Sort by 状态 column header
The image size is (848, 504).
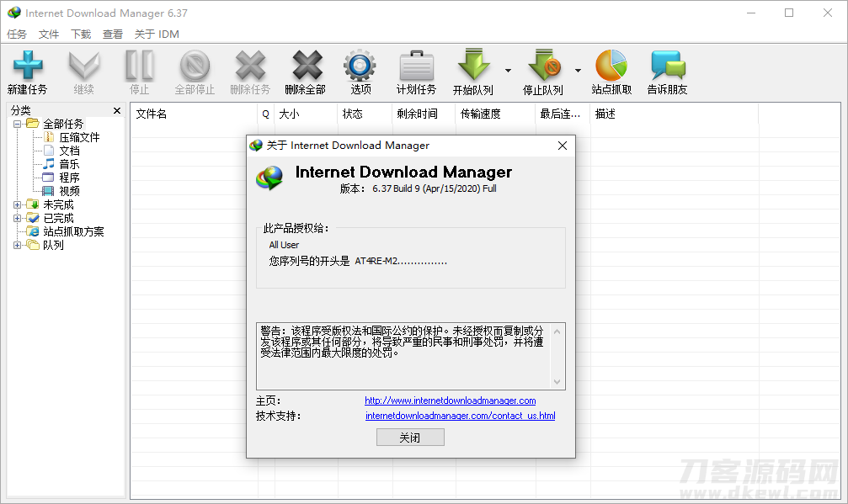pos(365,114)
